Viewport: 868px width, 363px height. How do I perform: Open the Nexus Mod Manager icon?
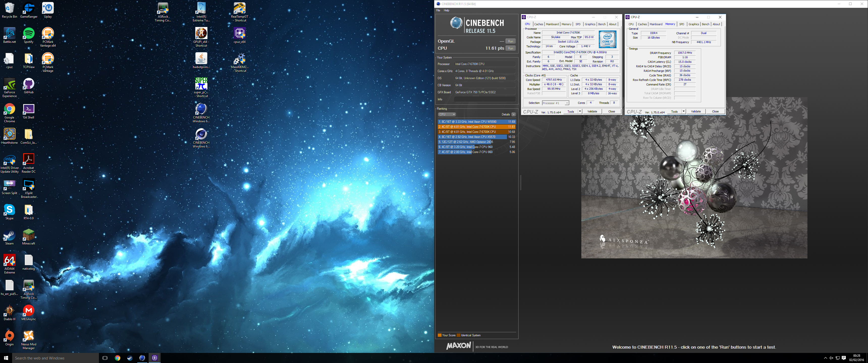pos(29,340)
